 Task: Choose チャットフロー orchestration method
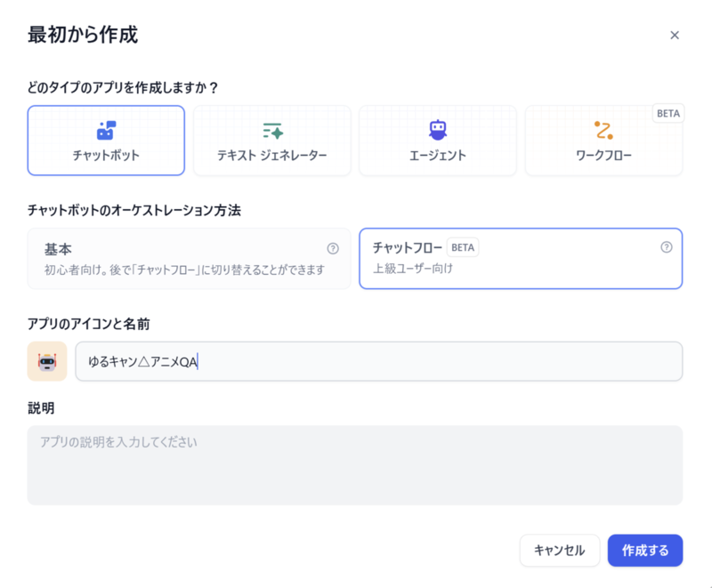[x=521, y=259]
